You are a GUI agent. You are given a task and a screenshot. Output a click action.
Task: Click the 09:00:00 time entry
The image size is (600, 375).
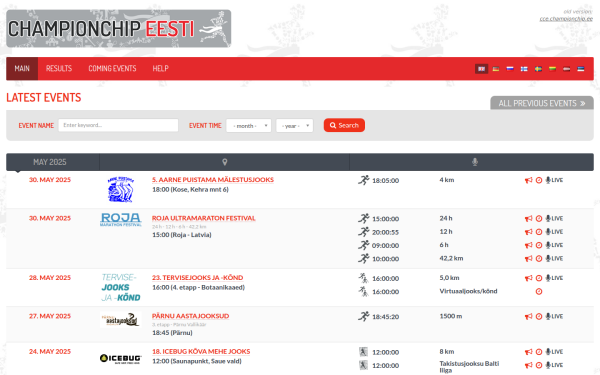point(385,246)
